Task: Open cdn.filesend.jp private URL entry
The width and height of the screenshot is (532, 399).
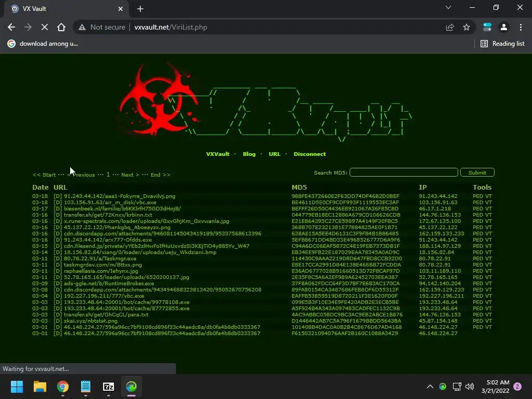Action: [x=156, y=246]
